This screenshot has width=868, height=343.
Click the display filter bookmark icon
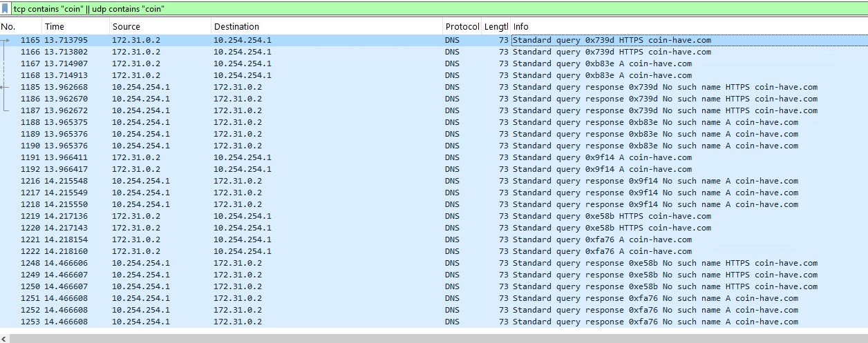click(x=6, y=9)
